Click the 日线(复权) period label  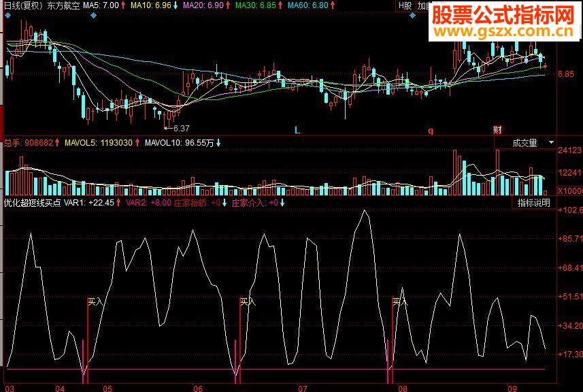(x=22, y=5)
